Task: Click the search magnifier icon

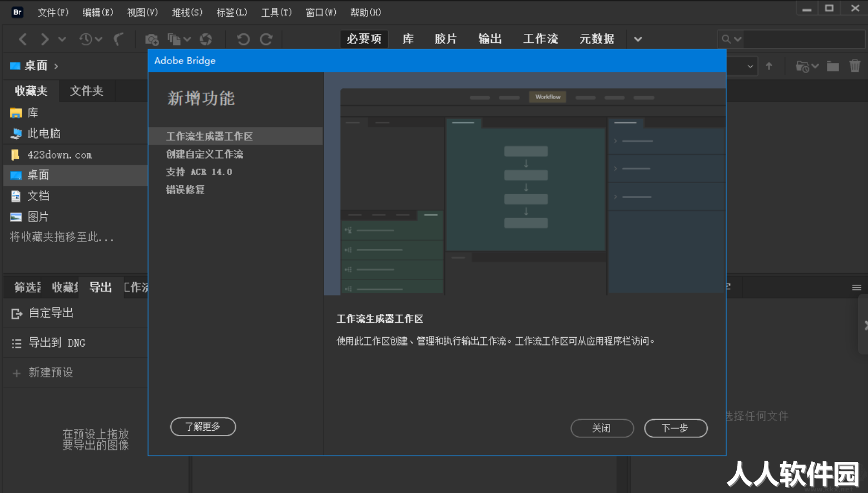Action: pyautogui.click(x=726, y=39)
